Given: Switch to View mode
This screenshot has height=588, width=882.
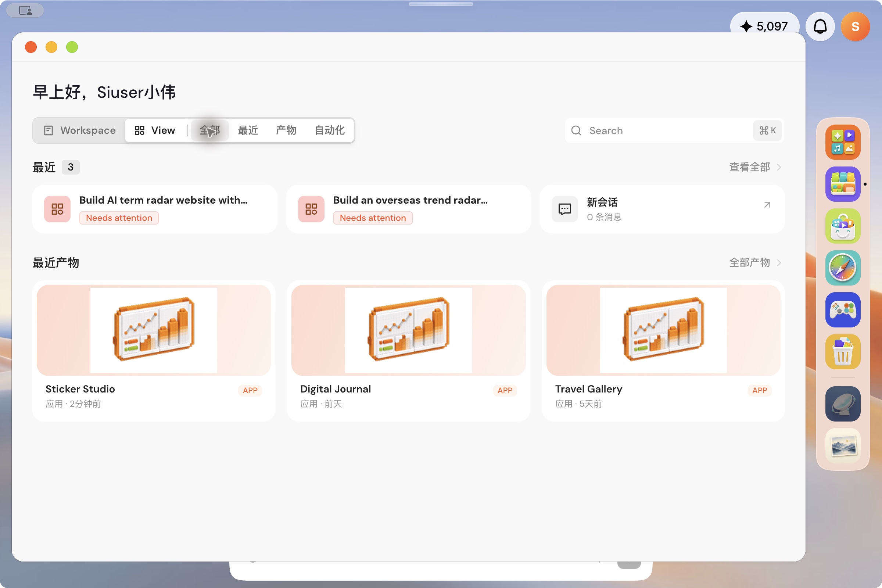Looking at the screenshot, I should tap(155, 130).
